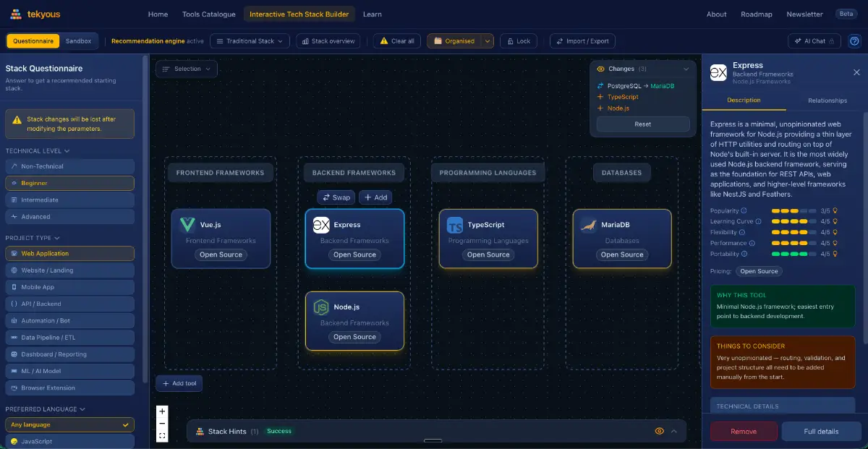Select Mobile App project type
The width and height of the screenshot is (868, 449).
point(69,287)
